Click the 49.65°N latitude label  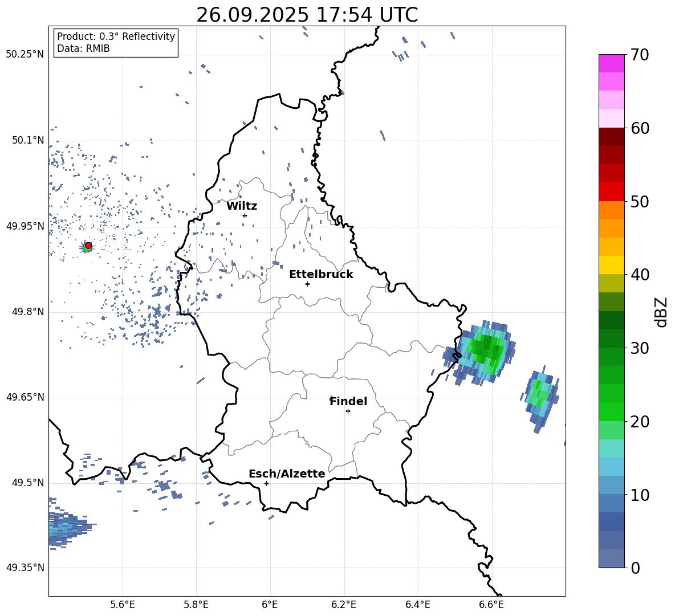25,397
